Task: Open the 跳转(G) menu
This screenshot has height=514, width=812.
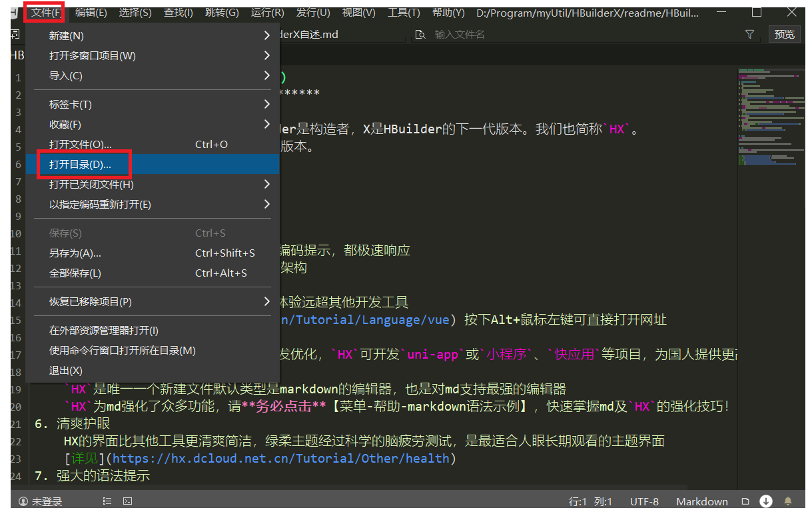Action: pyautogui.click(x=222, y=13)
